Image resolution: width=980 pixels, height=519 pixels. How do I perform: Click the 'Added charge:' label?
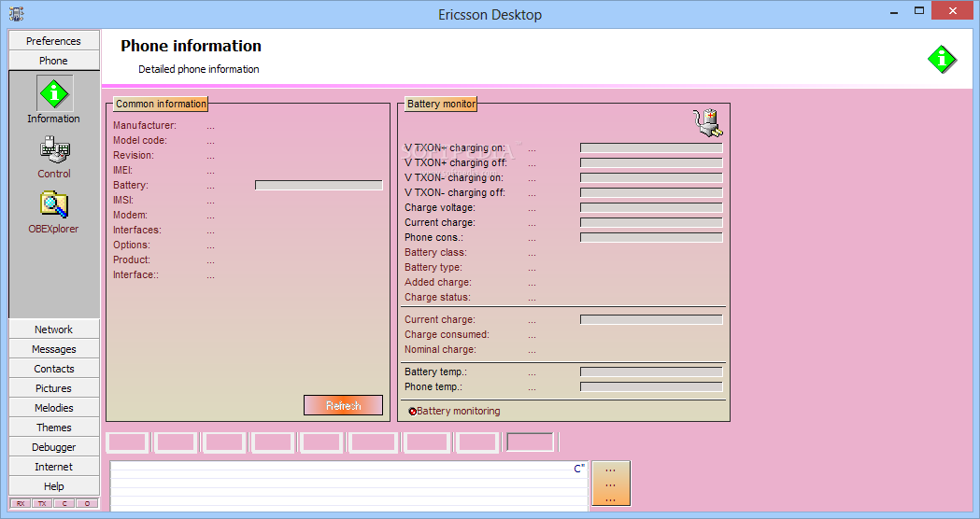[438, 282]
